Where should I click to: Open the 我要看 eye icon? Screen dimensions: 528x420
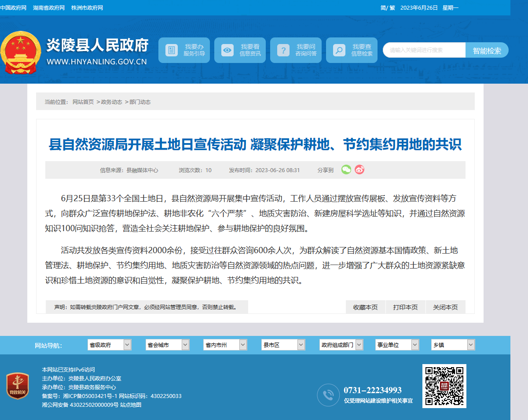coord(227,50)
